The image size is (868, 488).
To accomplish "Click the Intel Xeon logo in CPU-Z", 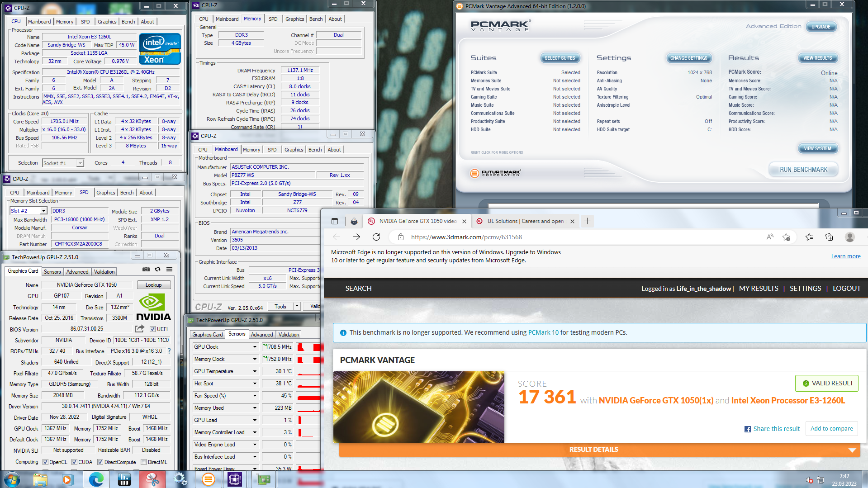I will click(160, 49).
